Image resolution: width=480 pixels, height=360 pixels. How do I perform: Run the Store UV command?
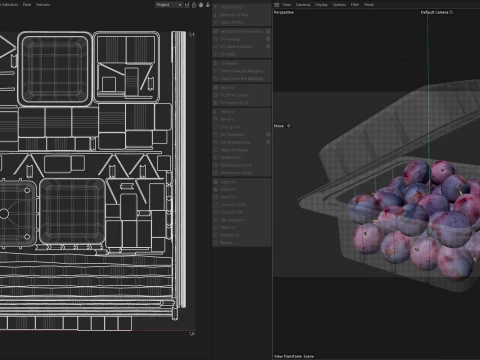click(x=242, y=228)
